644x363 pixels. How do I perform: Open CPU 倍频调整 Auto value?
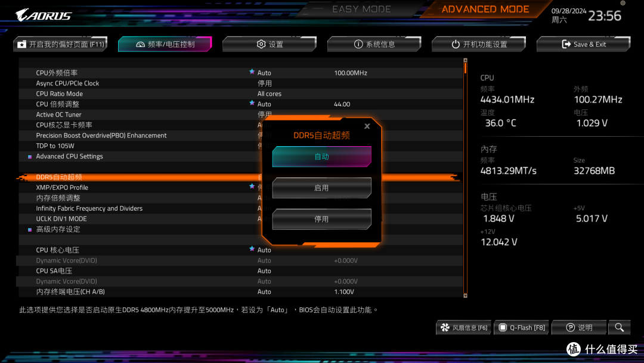[x=264, y=104]
